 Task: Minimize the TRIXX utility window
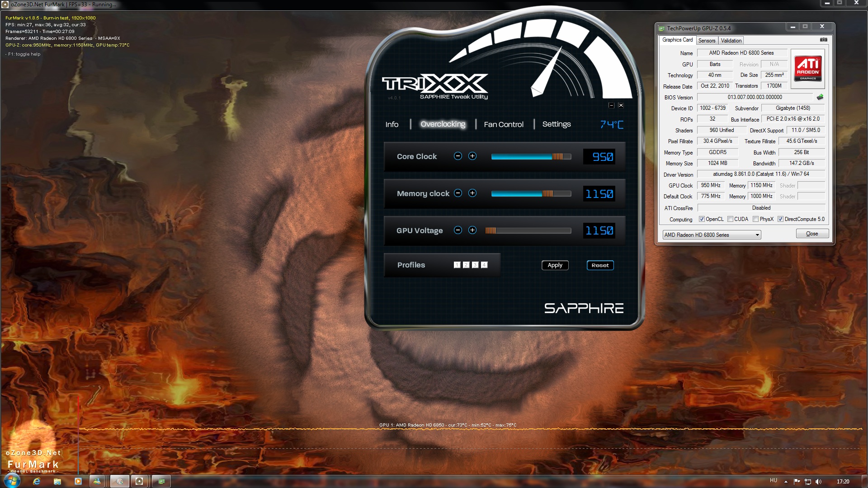click(611, 105)
